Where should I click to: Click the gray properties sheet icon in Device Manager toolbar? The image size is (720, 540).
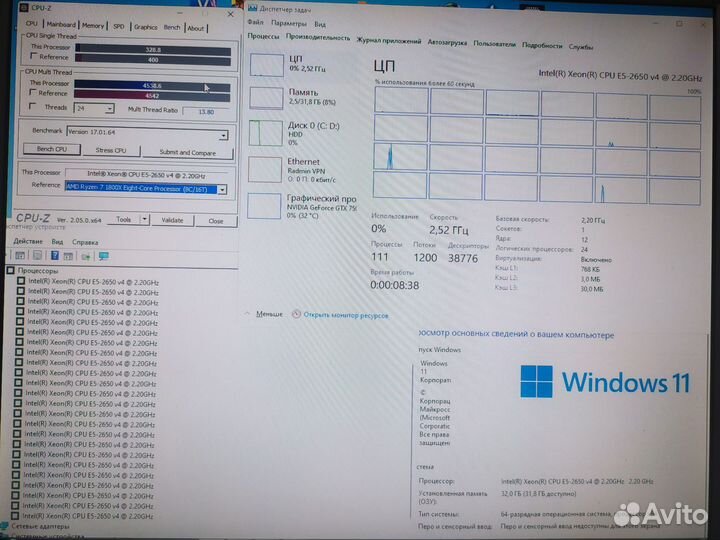coord(38,256)
